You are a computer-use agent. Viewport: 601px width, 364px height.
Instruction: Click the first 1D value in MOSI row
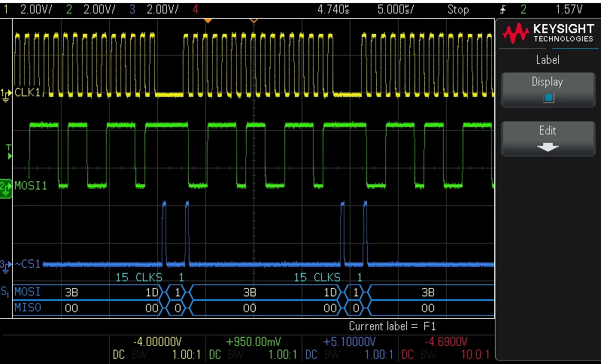pyautogui.click(x=152, y=293)
